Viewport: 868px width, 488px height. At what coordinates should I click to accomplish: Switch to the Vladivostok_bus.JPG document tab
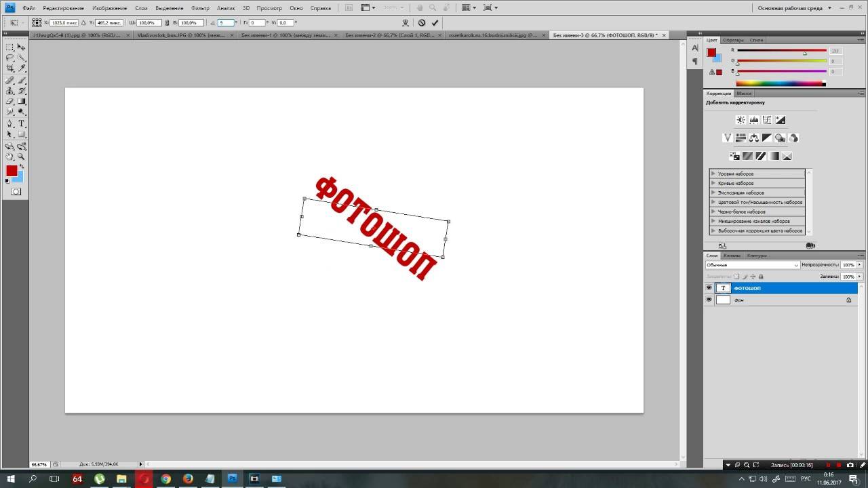coord(182,35)
